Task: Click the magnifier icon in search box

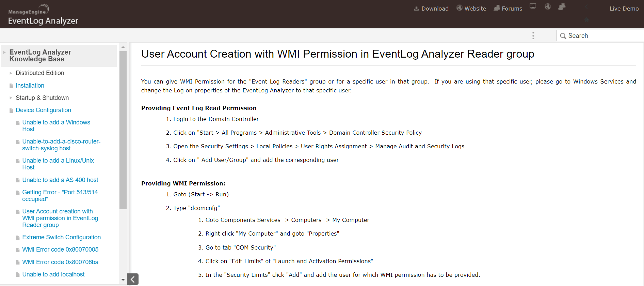Action: click(563, 36)
